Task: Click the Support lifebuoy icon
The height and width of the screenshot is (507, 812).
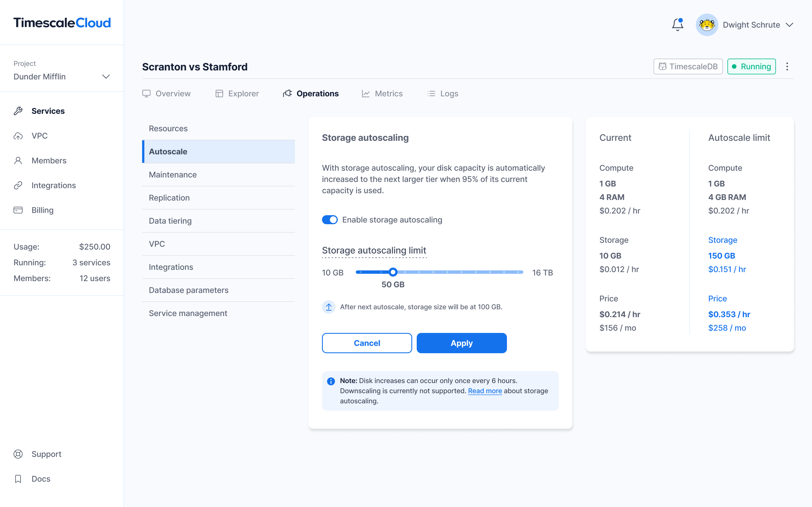Action: [x=18, y=454]
